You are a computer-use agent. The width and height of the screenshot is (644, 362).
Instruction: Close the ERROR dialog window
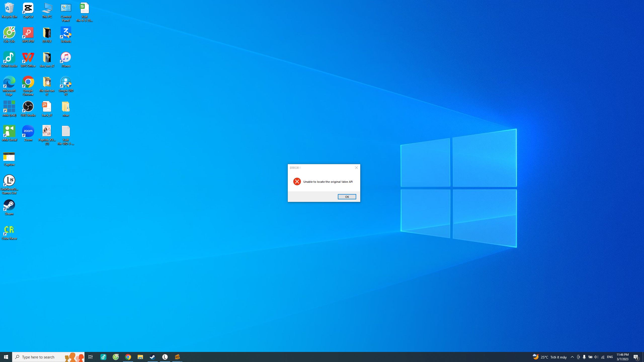pyautogui.click(x=356, y=168)
